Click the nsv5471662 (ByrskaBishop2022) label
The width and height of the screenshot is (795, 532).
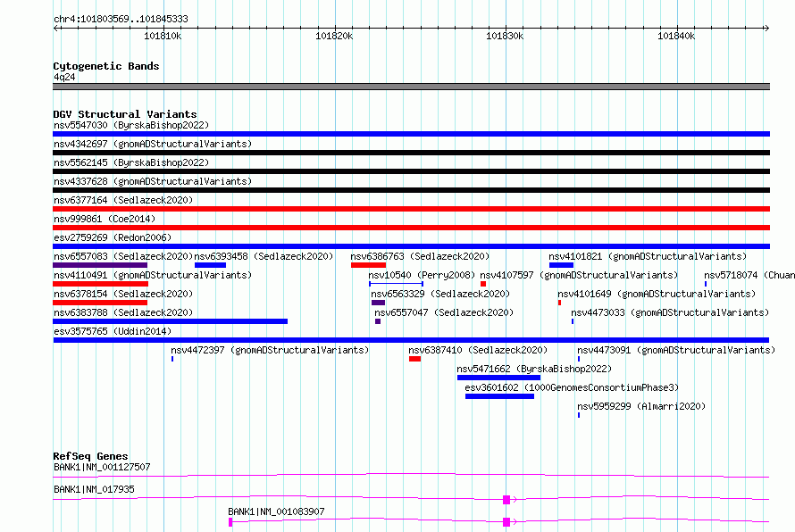pyautogui.click(x=534, y=369)
